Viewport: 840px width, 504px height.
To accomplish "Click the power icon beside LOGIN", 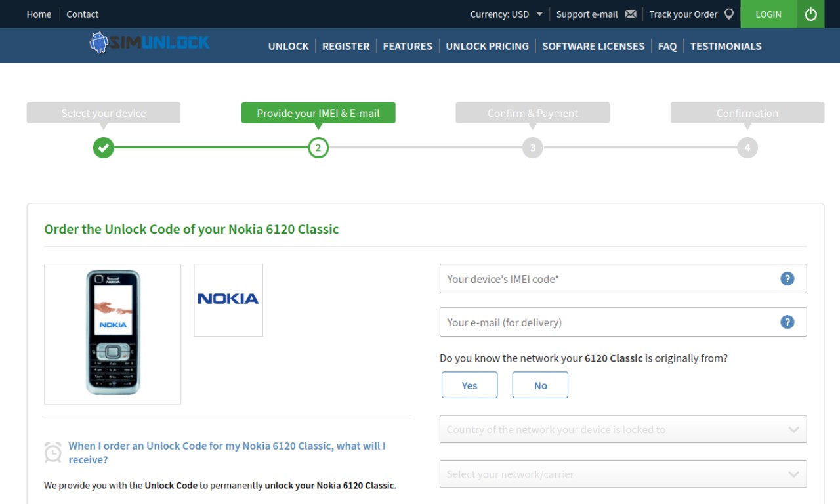I will point(810,14).
